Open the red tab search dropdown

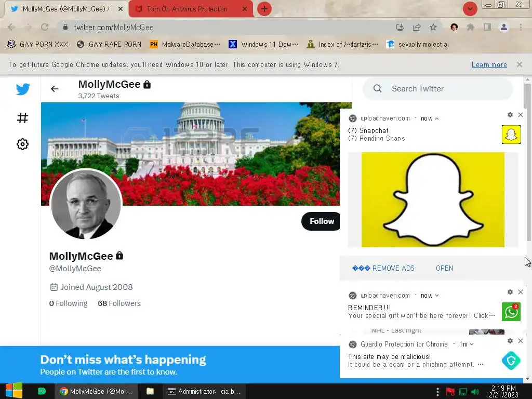(470, 9)
